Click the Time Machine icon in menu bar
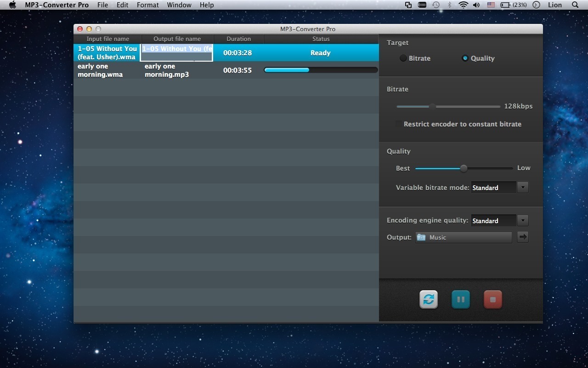The image size is (588, 368). point(436,5)
